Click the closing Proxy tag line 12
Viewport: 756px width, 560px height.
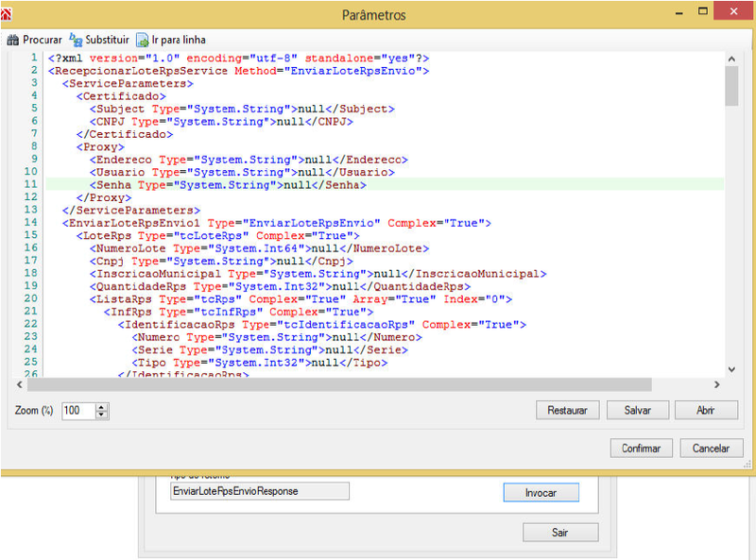104,197
